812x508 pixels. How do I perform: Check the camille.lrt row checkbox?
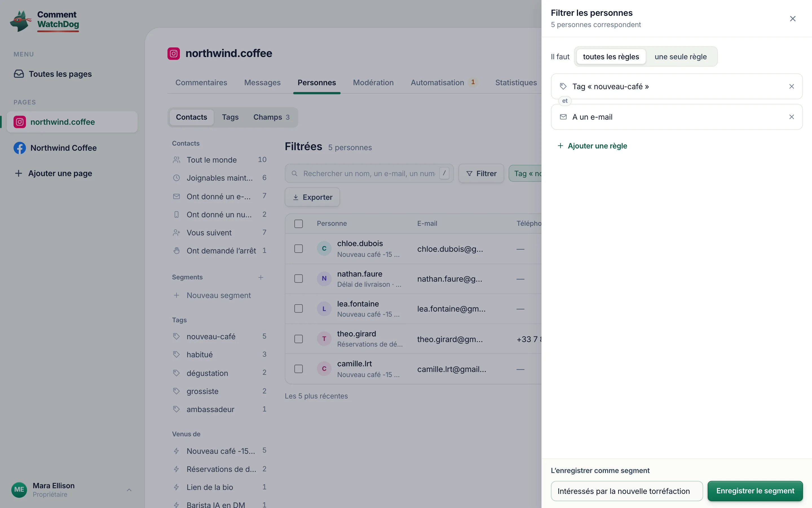[299, 369]
